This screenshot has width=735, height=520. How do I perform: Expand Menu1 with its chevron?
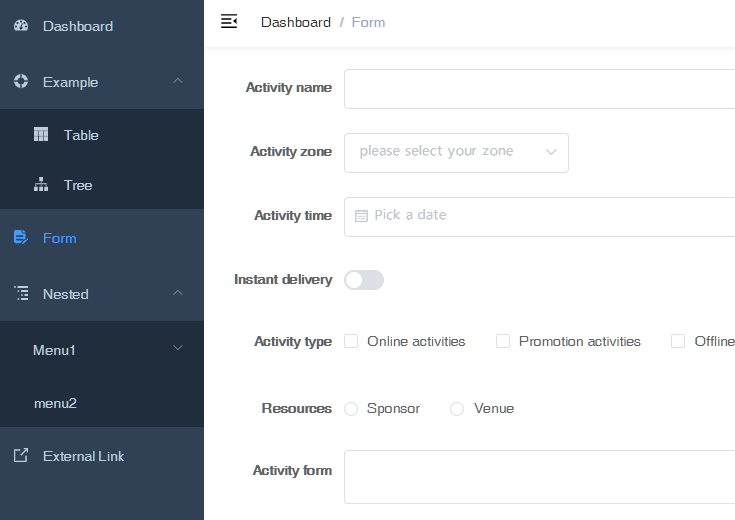[x=178, y=348]
